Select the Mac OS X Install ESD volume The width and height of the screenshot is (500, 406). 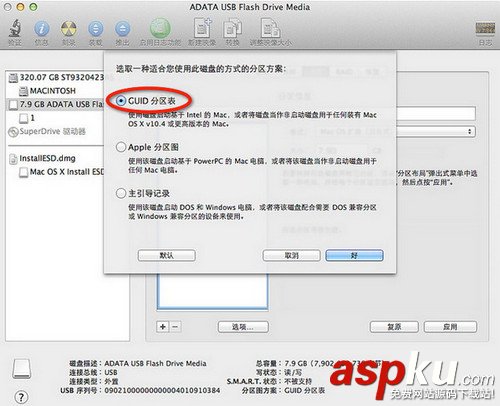[x=62, y=172]
